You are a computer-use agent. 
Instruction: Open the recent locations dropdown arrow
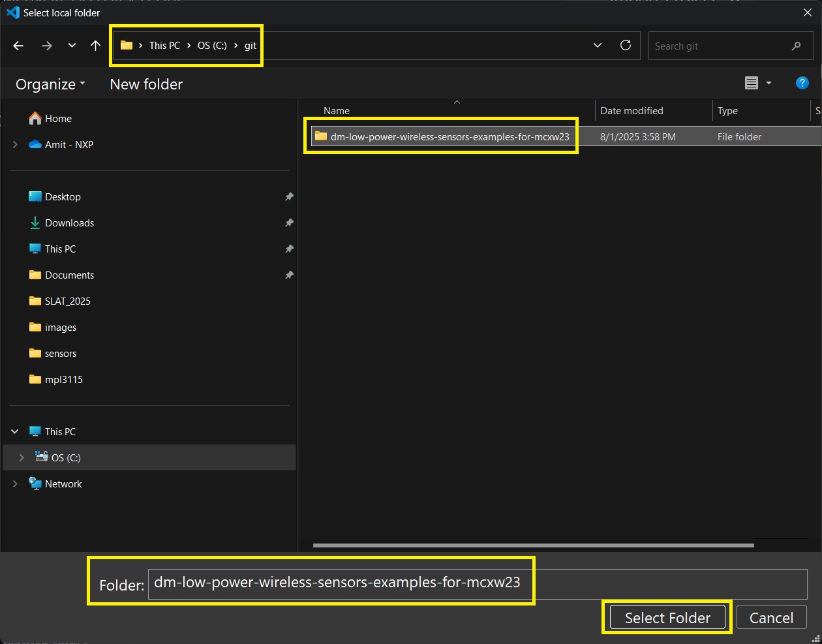(x=72, y=46)
